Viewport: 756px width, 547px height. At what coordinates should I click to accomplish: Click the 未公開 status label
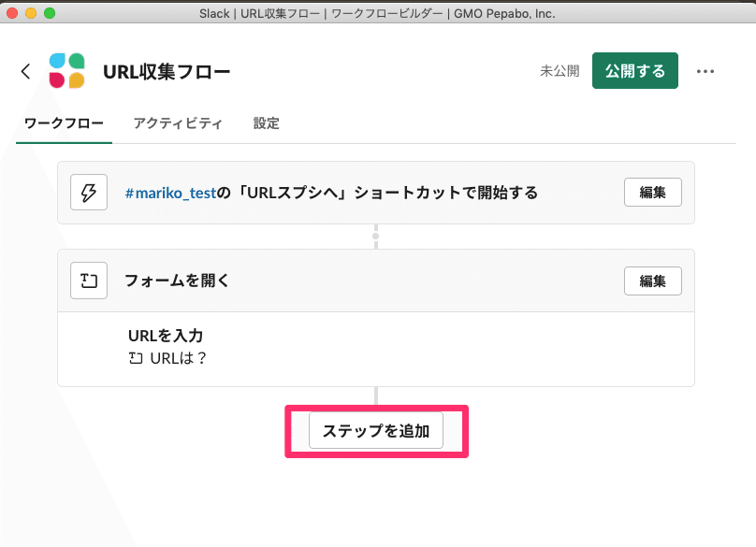point(560,70)
